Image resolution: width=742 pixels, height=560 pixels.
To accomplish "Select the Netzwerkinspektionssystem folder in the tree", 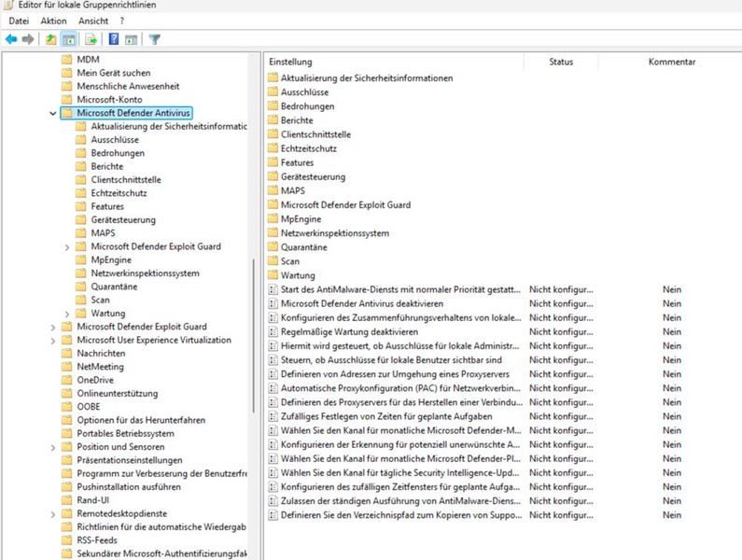I will tap(145, 273).
